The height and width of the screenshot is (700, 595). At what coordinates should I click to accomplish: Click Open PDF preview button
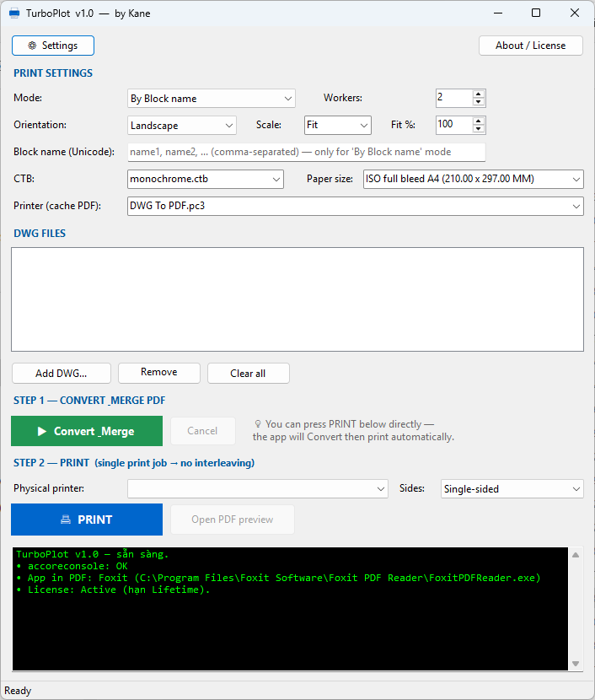point(233,520)
